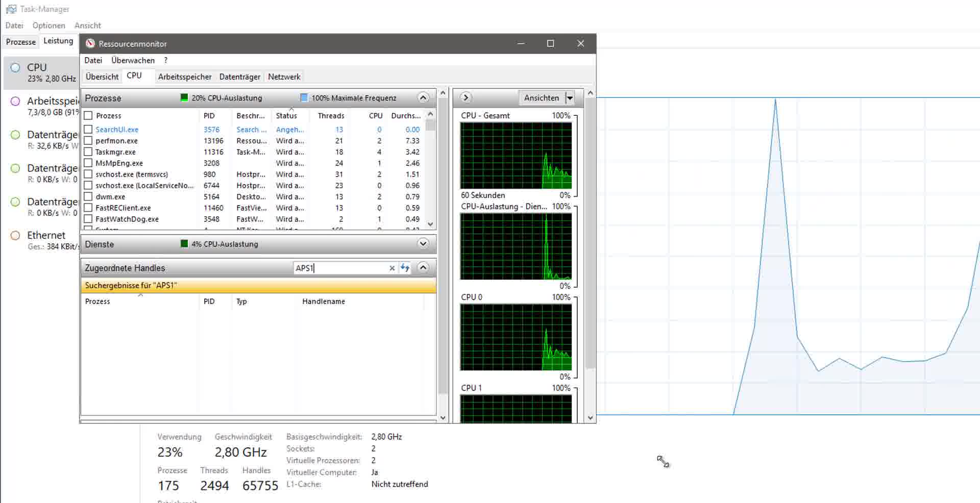Open Task-Manager Optionen menu
The width and height of the screenshot is (980, 503).
pos(48,26)
